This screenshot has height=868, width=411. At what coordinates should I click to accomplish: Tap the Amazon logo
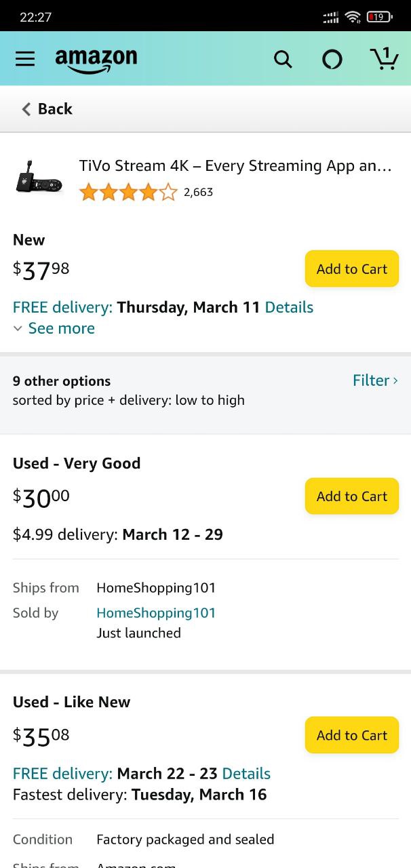[96, 60]
